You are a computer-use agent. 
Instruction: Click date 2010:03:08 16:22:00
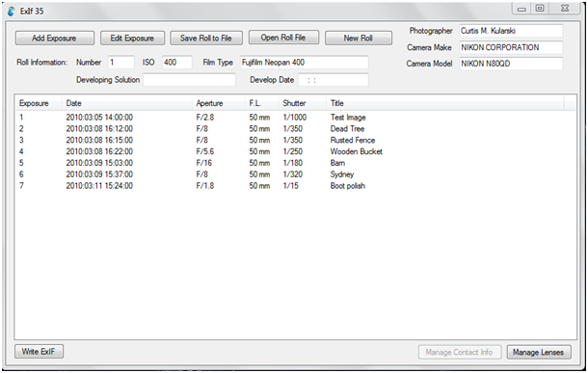point(99,152)
